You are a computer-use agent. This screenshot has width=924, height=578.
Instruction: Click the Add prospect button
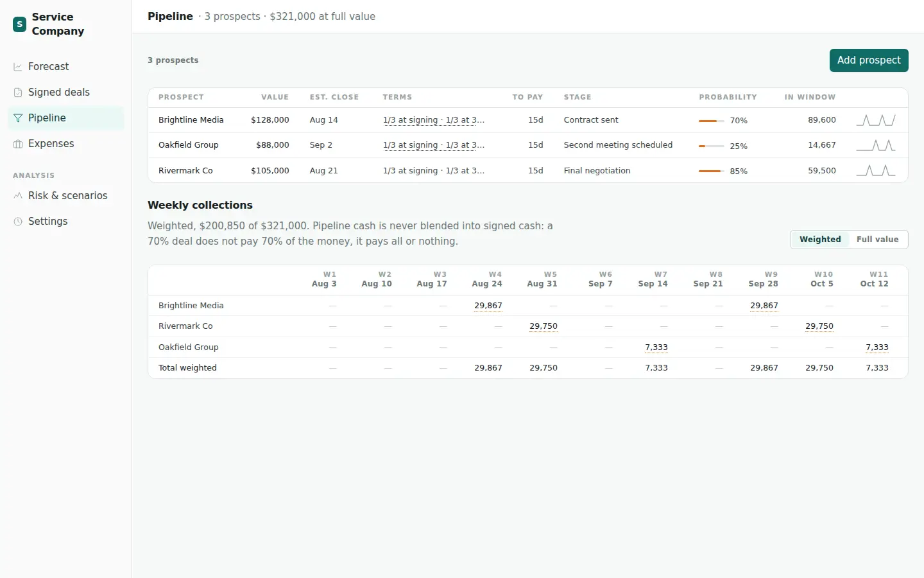coord(869,60)
